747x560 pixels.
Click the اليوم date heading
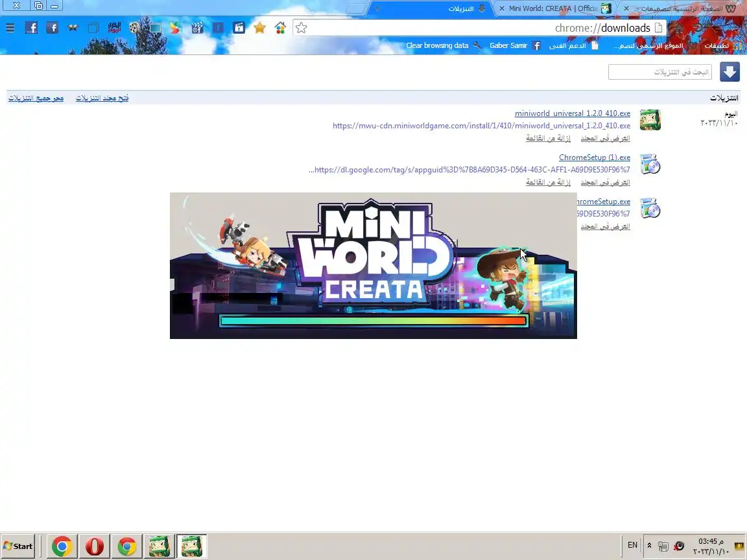pyautogui.click(x=730, y=114)
